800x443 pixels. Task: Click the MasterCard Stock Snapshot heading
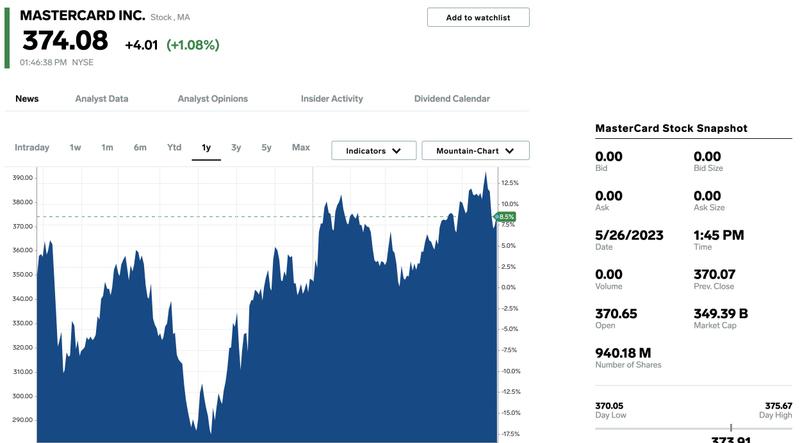(x=671, y=128)
